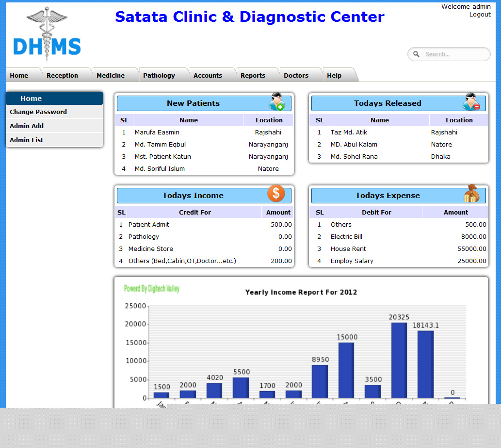Switch to the Pathology tab

point(159,75)
